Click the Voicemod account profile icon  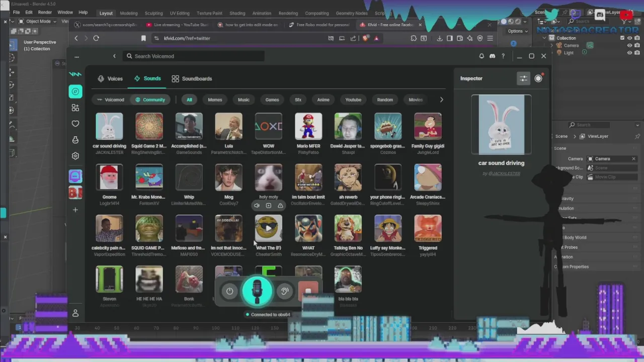[75, 313]
